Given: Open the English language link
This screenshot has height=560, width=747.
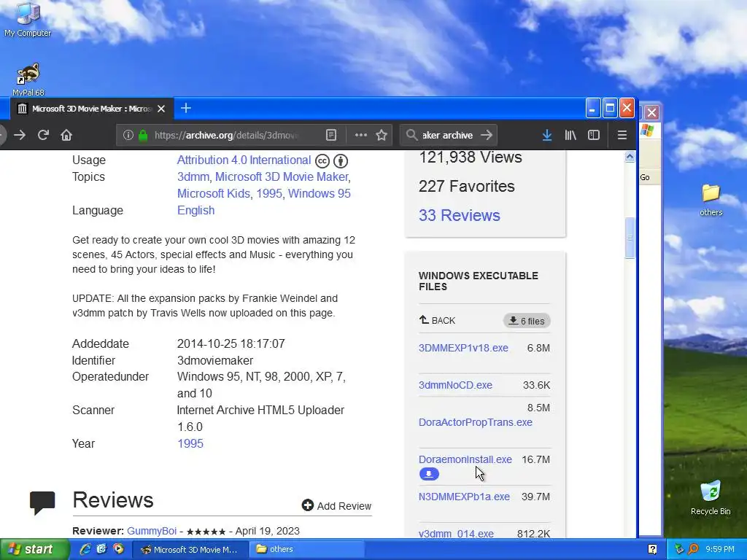Looking at the screenshot, I should [196, 210].
